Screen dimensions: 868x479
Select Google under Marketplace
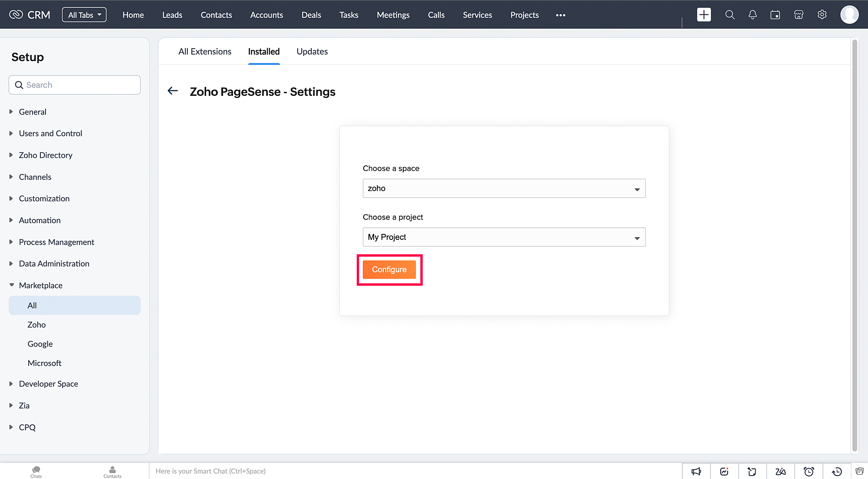[40, 344]
